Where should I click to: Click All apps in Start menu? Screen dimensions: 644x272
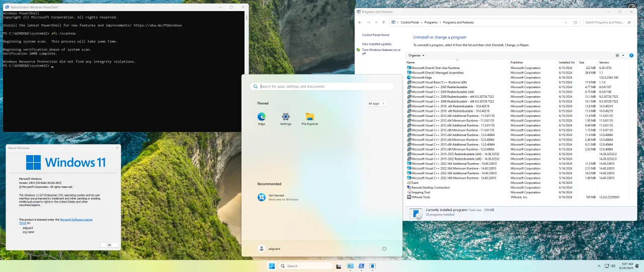376,103
